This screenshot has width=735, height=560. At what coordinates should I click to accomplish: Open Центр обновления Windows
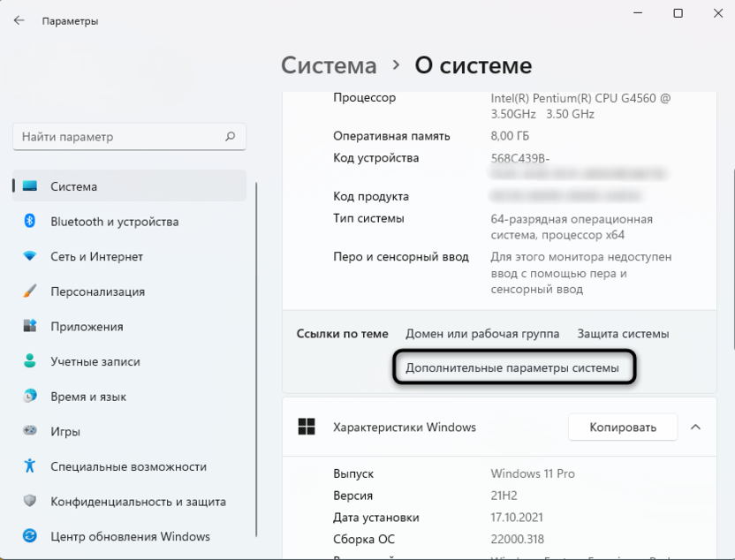129,536
